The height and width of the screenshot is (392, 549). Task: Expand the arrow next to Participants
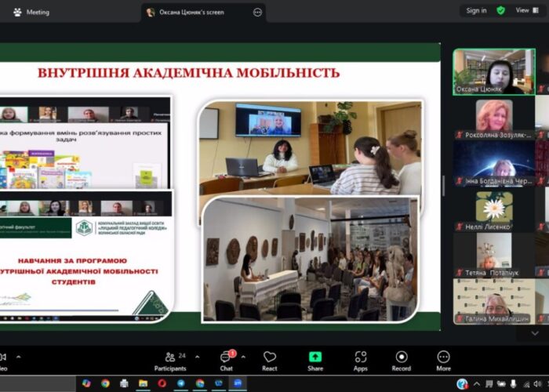coord(195,357)
